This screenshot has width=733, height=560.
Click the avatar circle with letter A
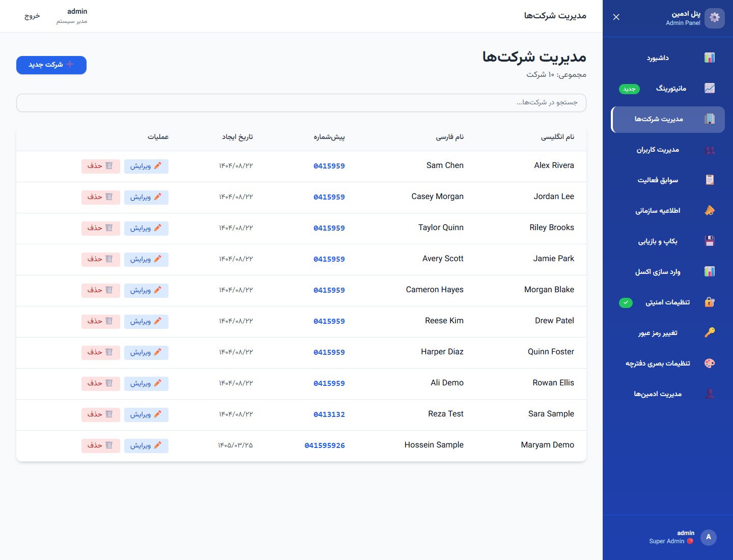click(x=709, y=537)
